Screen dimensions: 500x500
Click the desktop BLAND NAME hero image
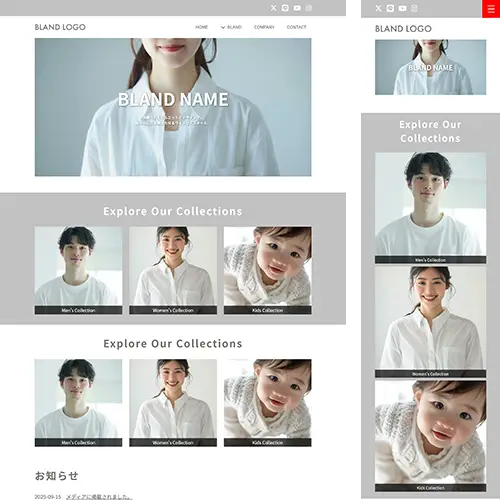[173, 107]
